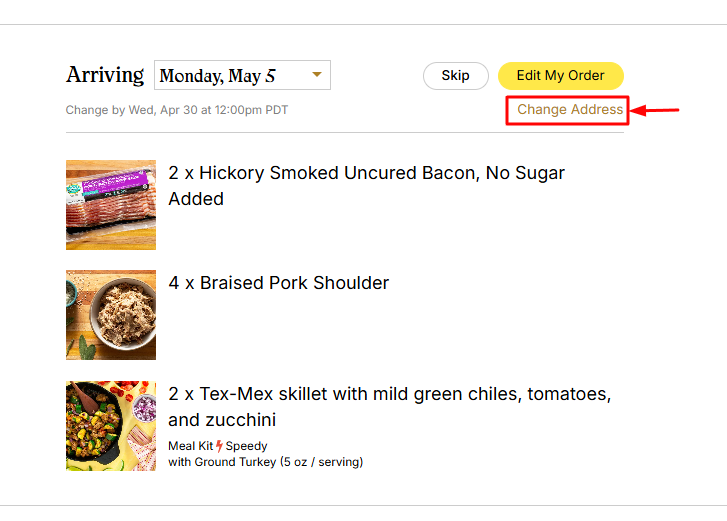This screenshot has width=727, height=521.
Task: Click the Hickory Smoked Uncured Bacon title
Action: point(366,186)
